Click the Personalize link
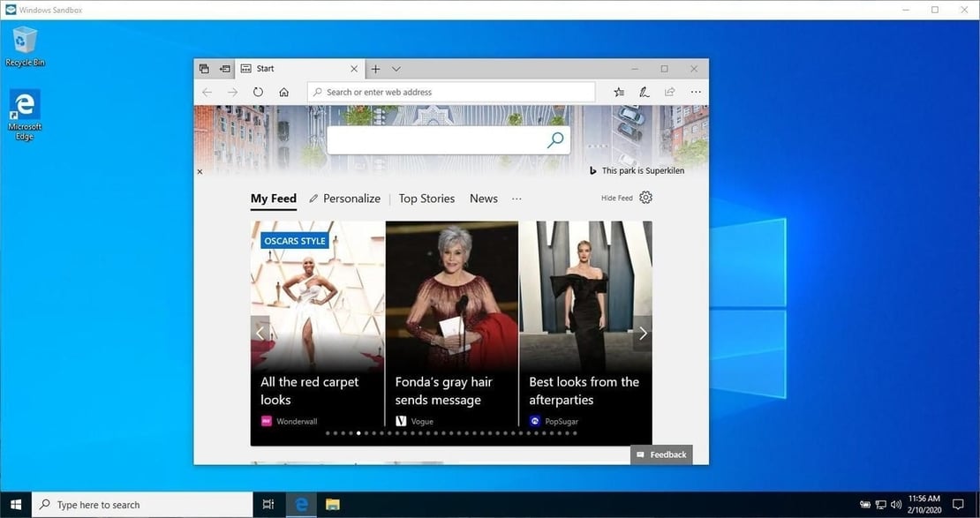Viewport: 980px width, 518px height. click(x=344, y=199)
